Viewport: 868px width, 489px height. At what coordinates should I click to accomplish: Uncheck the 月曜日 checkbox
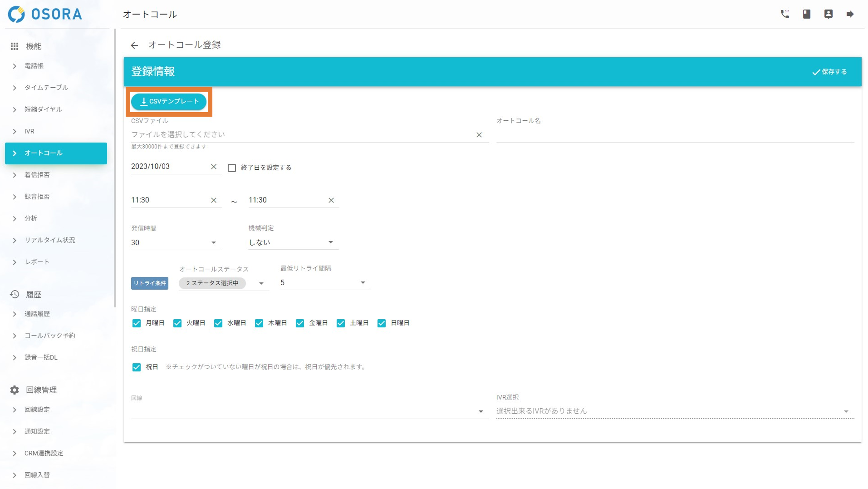(x=137, y=323)
